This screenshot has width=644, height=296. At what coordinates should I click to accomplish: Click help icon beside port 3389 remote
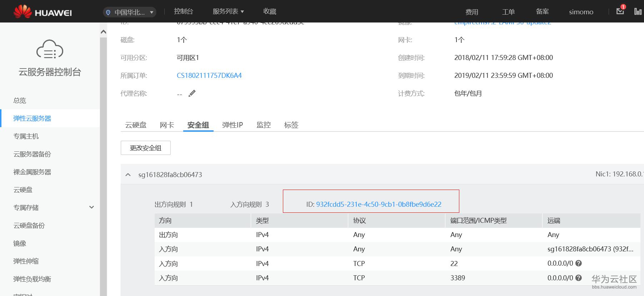pyautogui.click(x=579, y=277)
